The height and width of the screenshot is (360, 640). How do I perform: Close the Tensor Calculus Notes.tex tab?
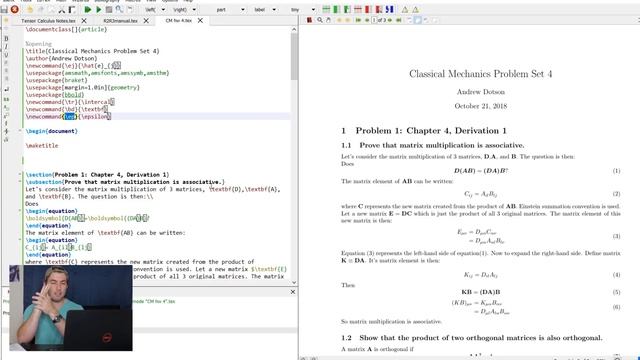click(x=84, y=20)
